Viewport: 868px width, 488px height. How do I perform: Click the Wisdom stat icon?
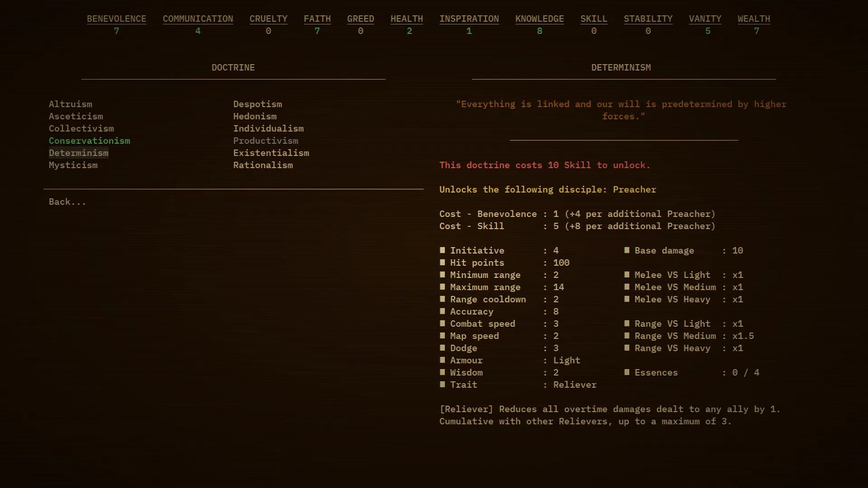point(442,372)
